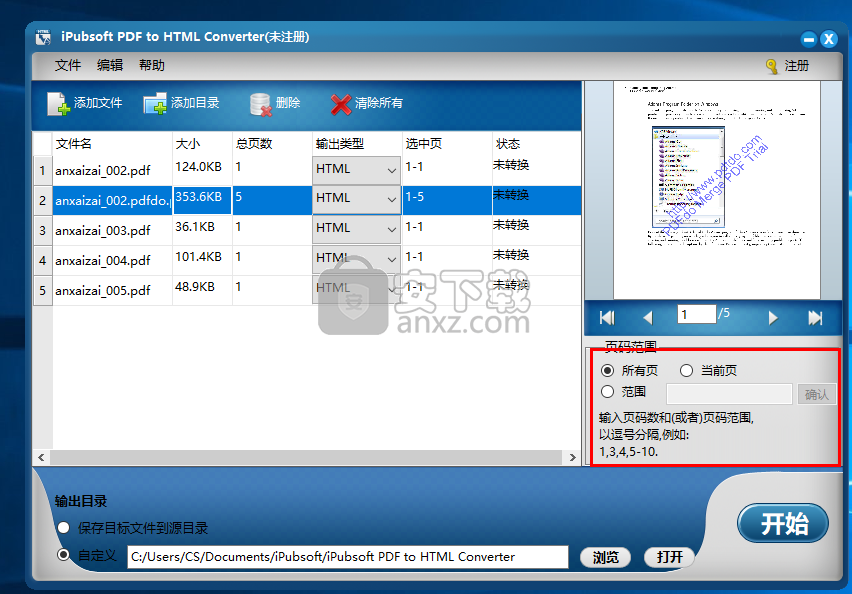Viewport: 852px width, 594px height.
Task: Click the file list horizontal scrollbar track
Action: tap(306, 458)
